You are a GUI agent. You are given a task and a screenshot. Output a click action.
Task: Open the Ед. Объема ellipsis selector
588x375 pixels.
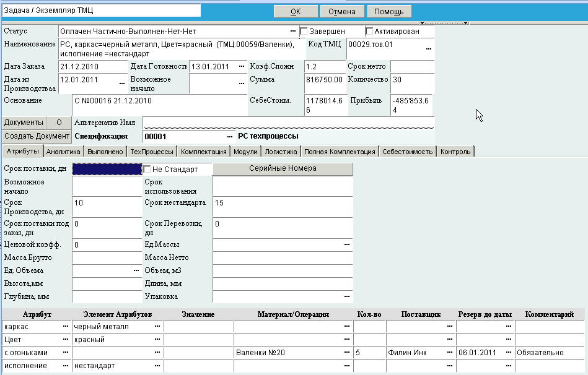(136, 270)
